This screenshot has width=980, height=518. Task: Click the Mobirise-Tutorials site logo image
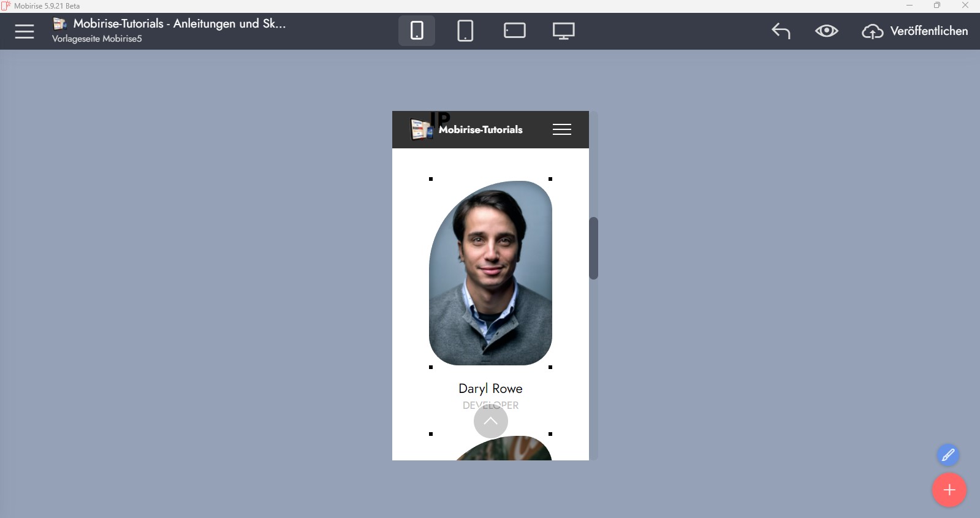[x=422, y=129]
